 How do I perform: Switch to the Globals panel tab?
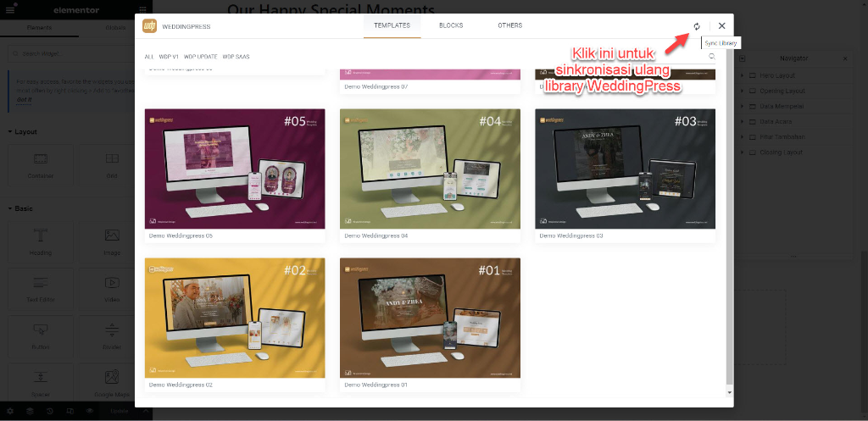[115, 28]
